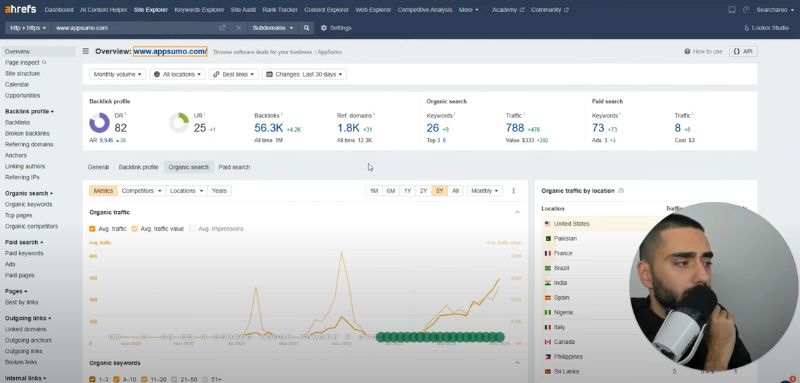The image size is (800, 383).
Task: Clear the URL field with X icon
Action: pyautogui.click(x=238, y=28)
